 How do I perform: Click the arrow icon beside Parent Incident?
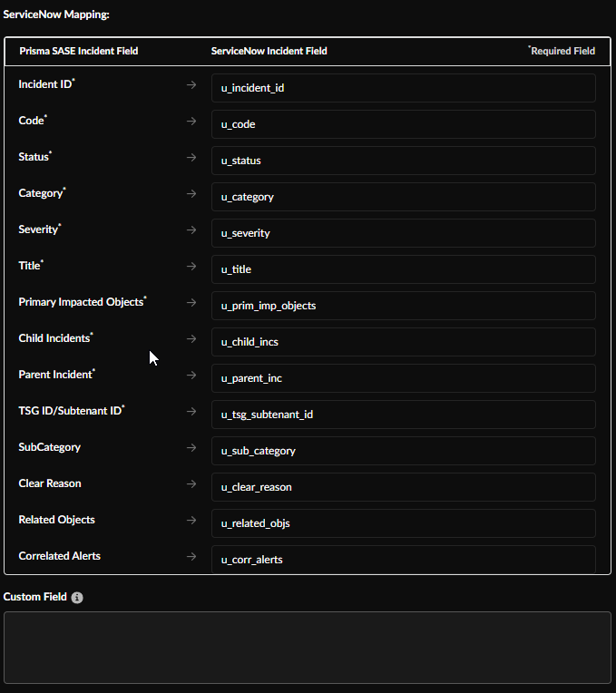(191, 375)
